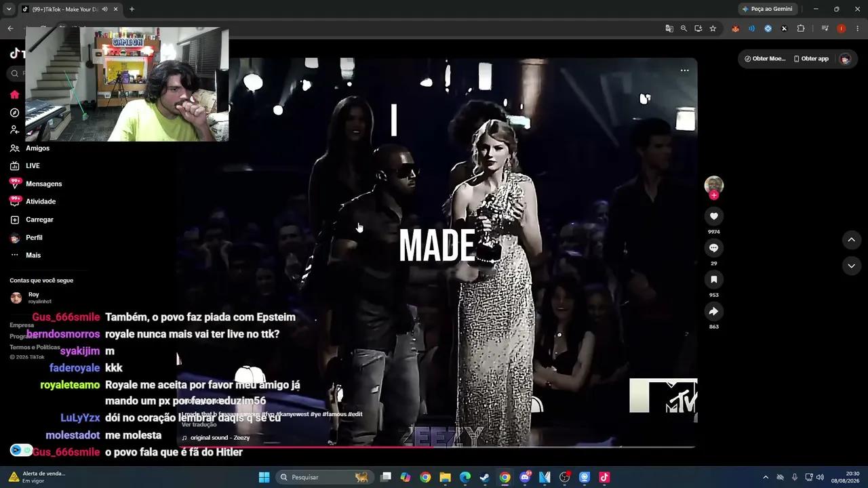Screen dimensions: 868x488
Task: Click the translate page icon in address bar
Action: pyautogui.click(x=669, y=28)
